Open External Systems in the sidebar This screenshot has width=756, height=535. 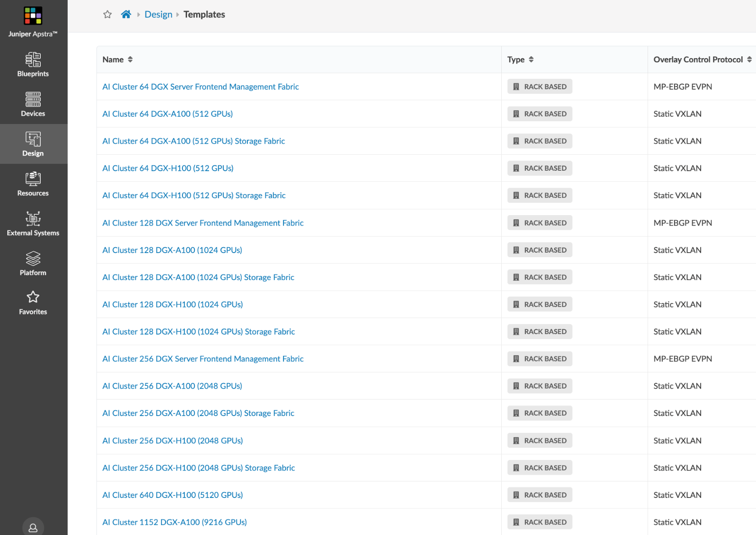tap(33, 224)
